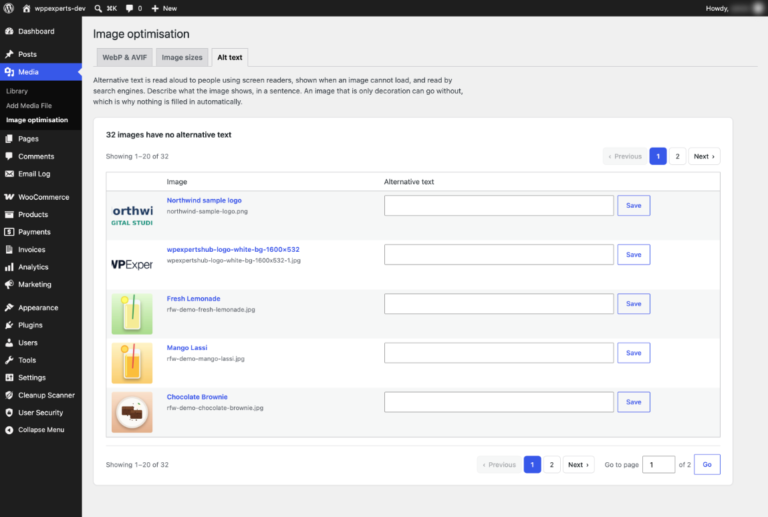Click the Chocolate Brownie thumbnail
The image size is (768, 517).
click(x=132, y=412)
